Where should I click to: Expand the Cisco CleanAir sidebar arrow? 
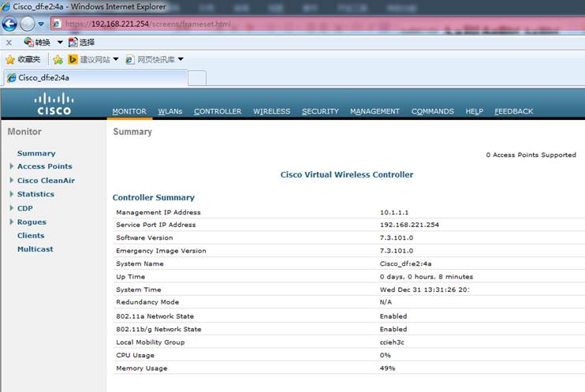pyautogui.click(x=11, y=180)
